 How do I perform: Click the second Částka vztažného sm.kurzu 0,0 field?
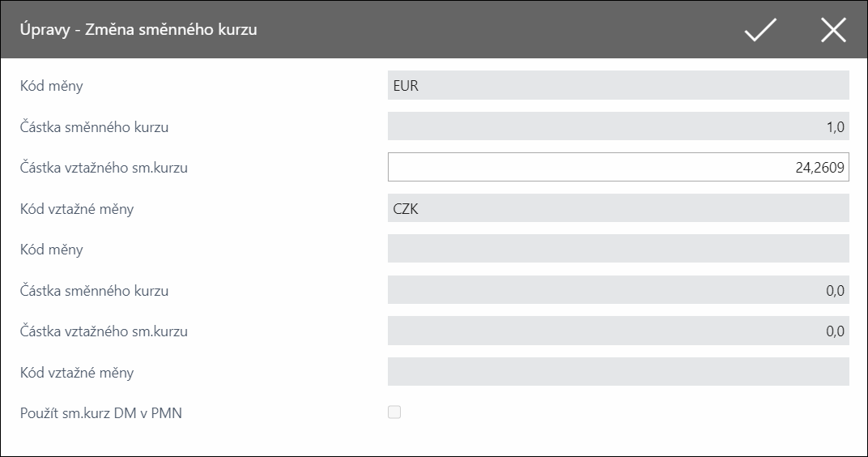pos(619,331)
